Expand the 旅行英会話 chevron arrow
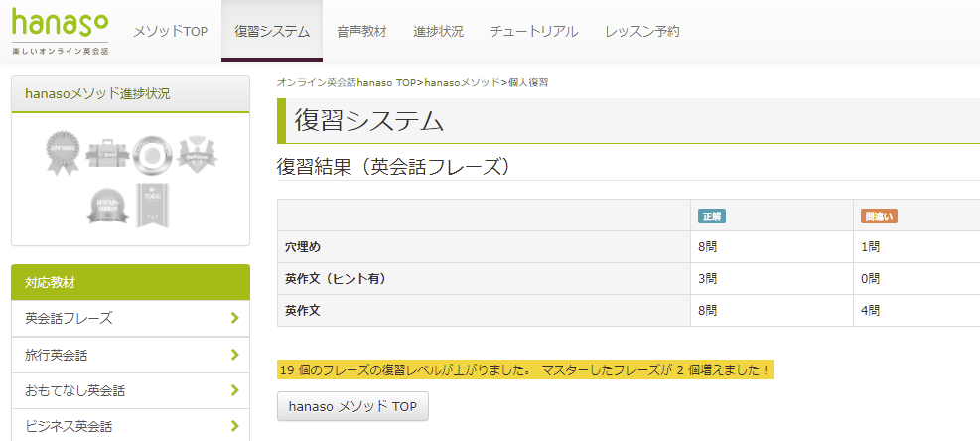 [x=235, y=355]
